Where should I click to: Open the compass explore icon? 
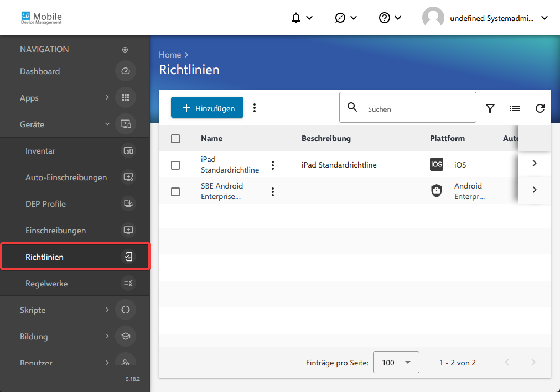[340, 18]
